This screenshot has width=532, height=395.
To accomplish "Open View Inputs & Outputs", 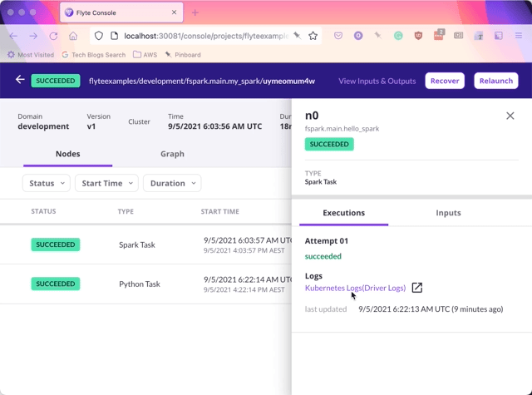I will 377,81.
